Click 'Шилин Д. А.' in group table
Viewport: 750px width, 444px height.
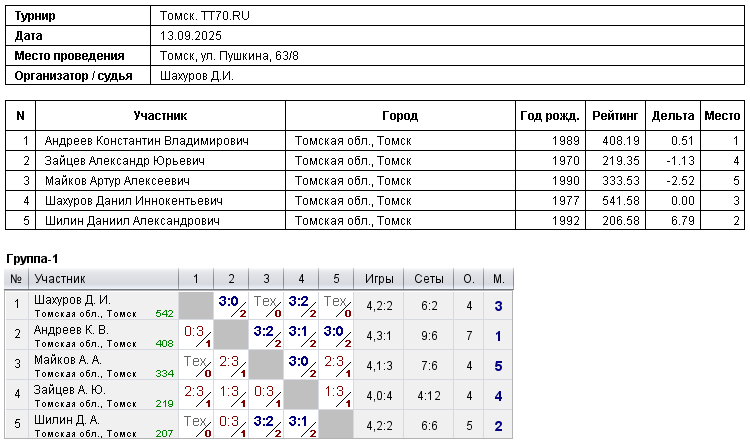[x=66, y=420]
